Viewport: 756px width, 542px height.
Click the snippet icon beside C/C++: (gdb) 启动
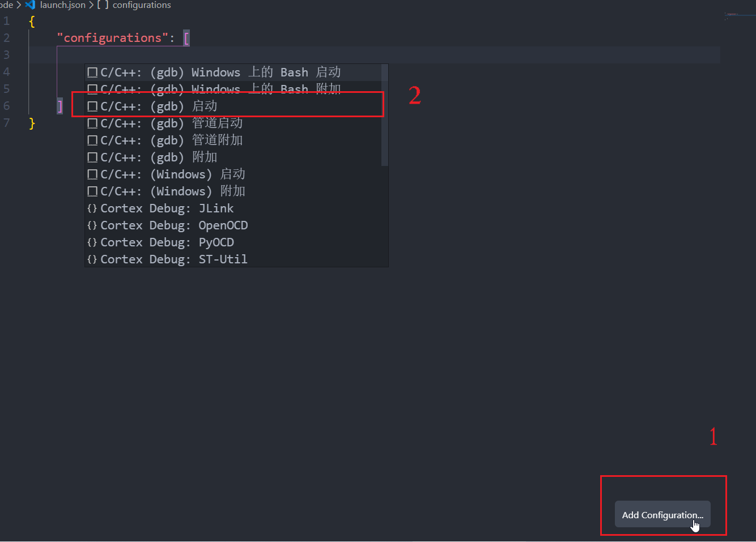92,106
